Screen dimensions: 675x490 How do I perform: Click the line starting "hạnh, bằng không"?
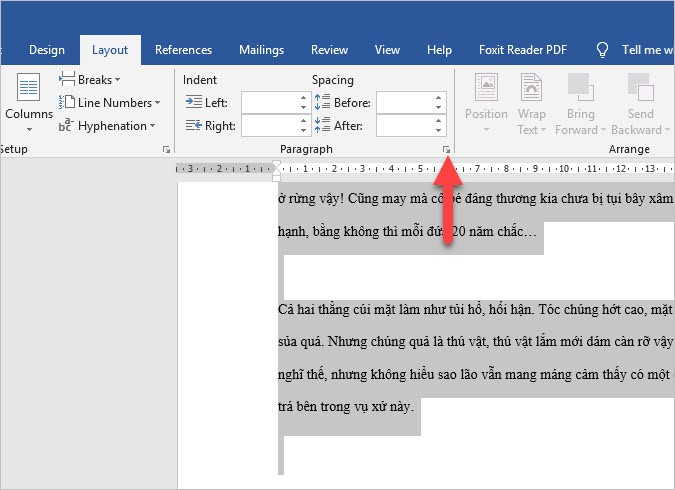pos(407,232)
